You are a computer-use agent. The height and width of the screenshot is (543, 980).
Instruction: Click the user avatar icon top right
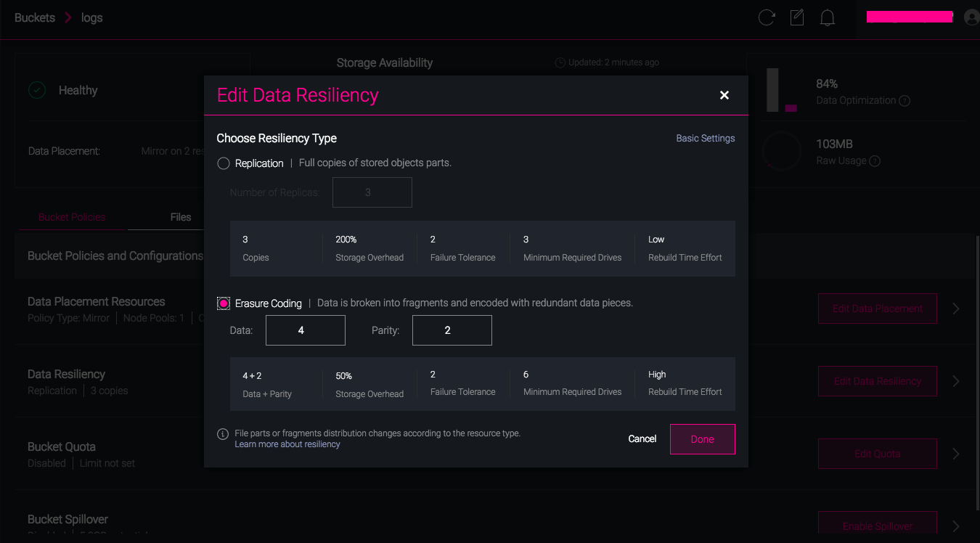pos(971,17)
